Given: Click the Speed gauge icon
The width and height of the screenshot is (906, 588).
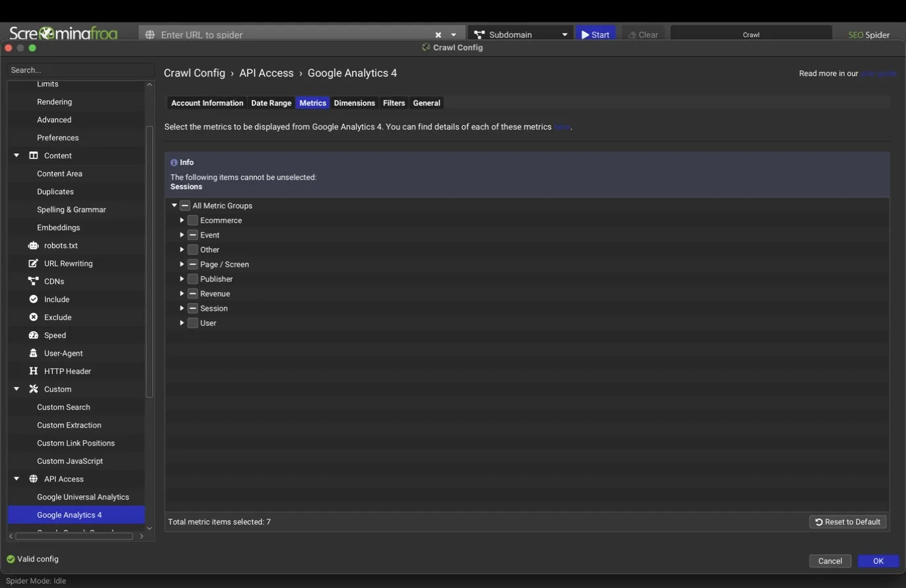Looking at the screenshot, I should 33,335.
